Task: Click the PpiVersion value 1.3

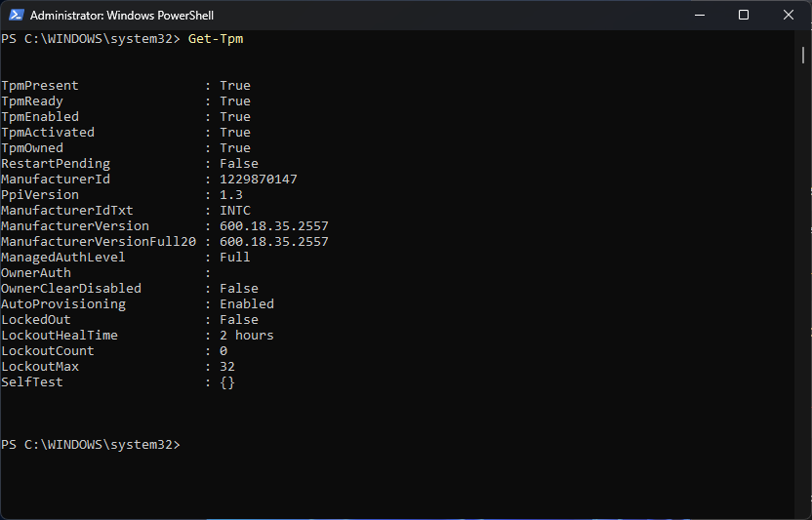Action: [231, 195]
